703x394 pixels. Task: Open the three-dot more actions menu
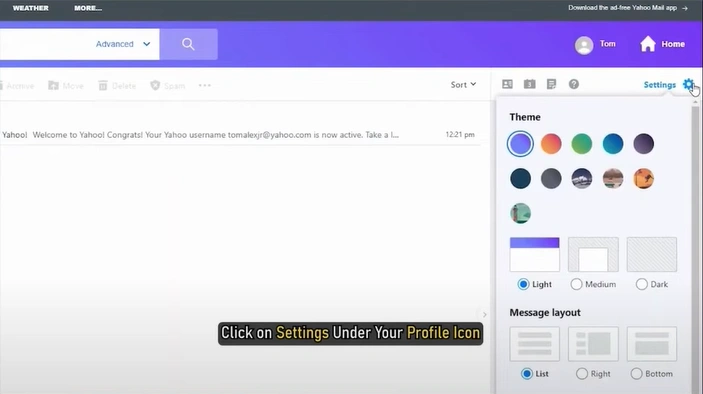(x=205, y=85)
